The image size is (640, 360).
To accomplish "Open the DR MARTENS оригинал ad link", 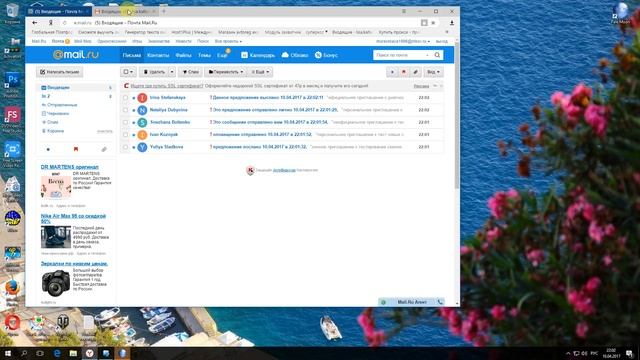I will [69, 167].
